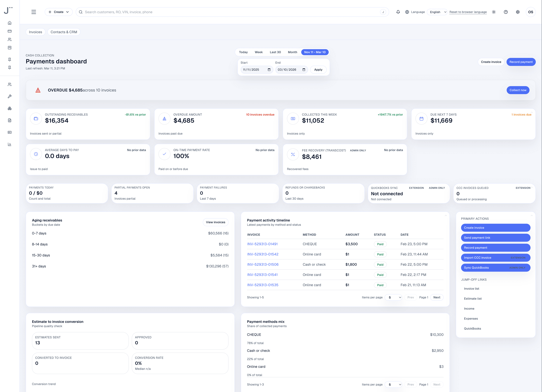Open the home icon in the sidebar

pos(10,23)
